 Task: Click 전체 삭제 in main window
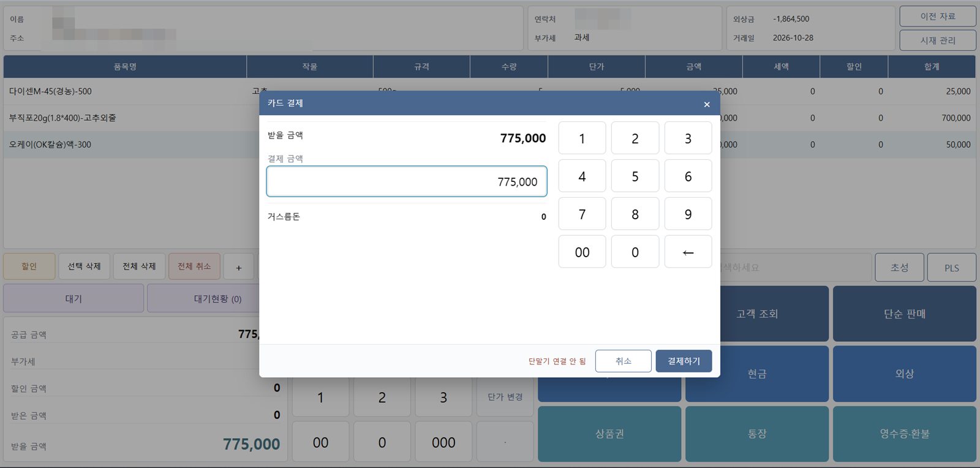[x=139, y=266]
